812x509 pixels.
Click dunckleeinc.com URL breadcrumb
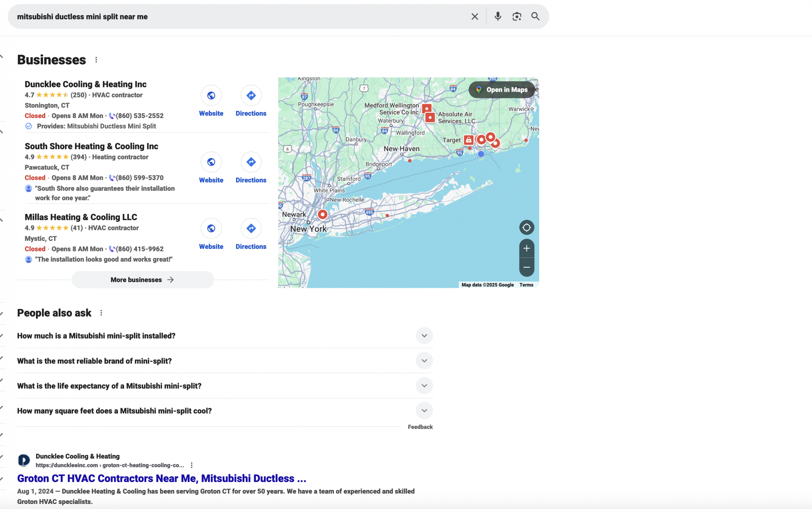[x=110, y=465]
